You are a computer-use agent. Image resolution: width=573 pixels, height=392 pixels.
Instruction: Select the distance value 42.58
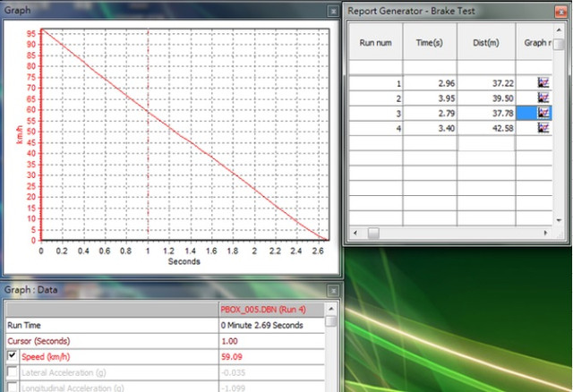tap(486, 128)
